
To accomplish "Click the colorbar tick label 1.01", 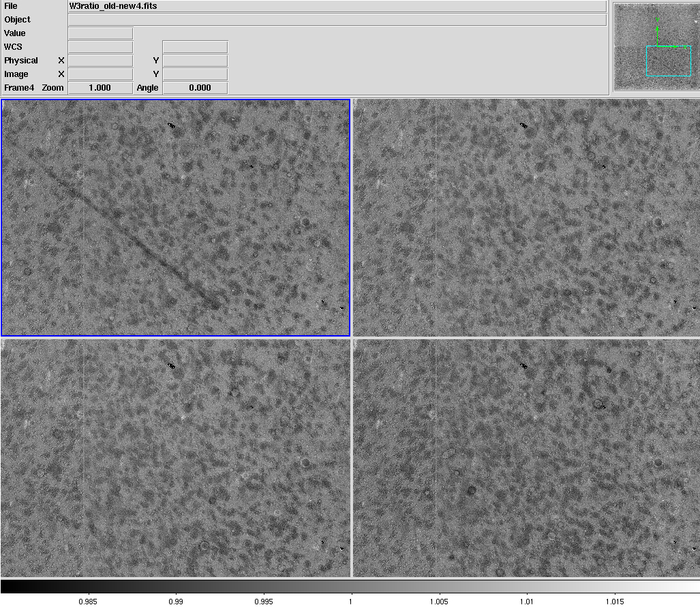I will [527, 602].
